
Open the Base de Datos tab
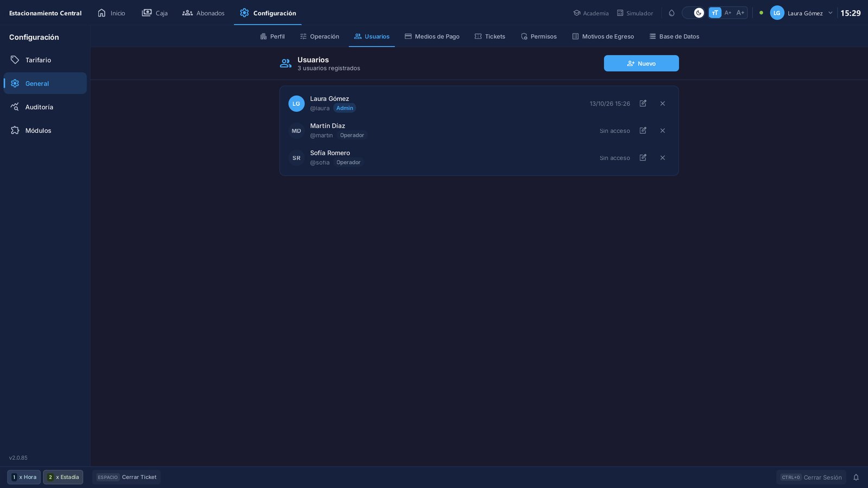pos(674,36)
